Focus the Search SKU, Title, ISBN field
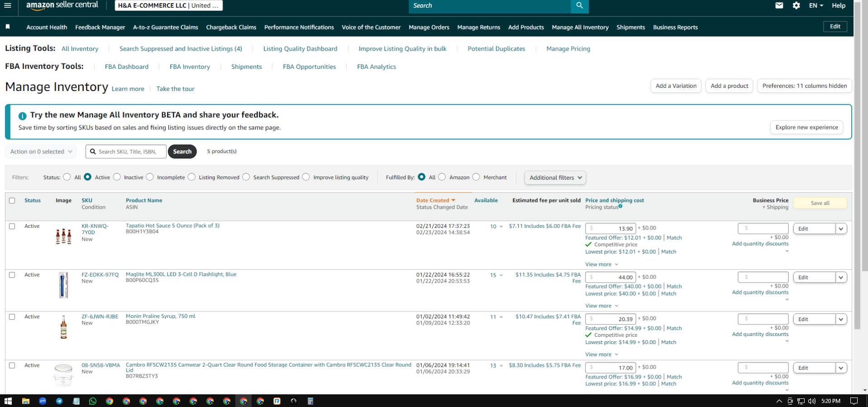This screenshot has width=868, height=407. coord(126,152)
